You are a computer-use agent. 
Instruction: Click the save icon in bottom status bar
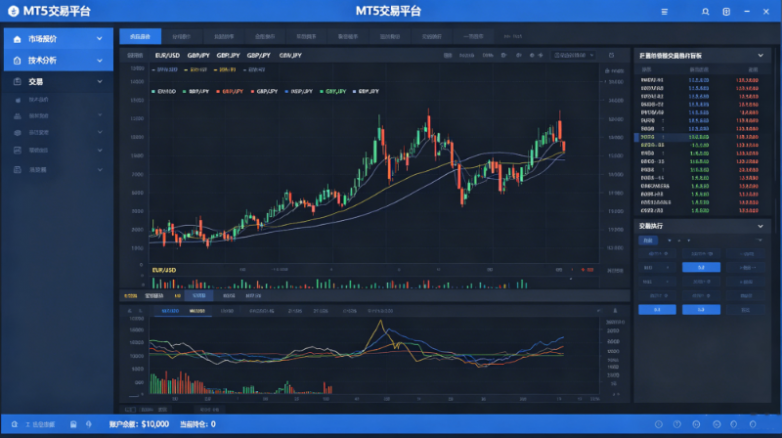tap(73, 424)
